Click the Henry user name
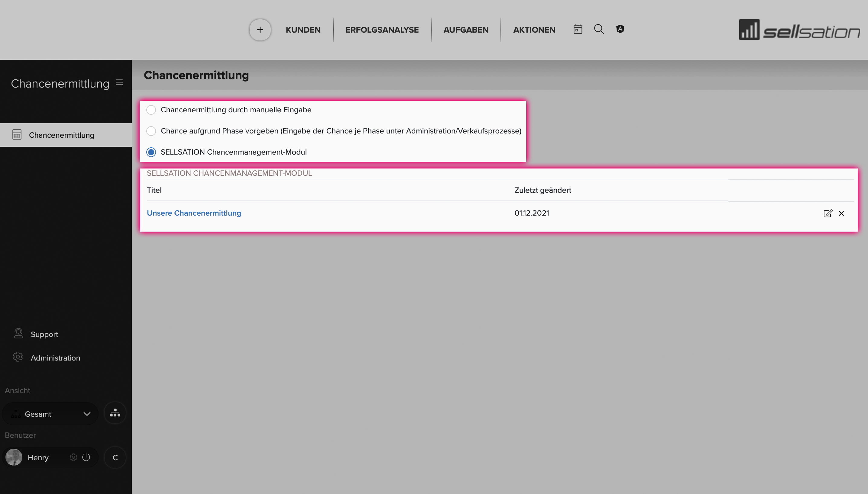The width and height of the screenshot is (868, 494). [38, 457]
